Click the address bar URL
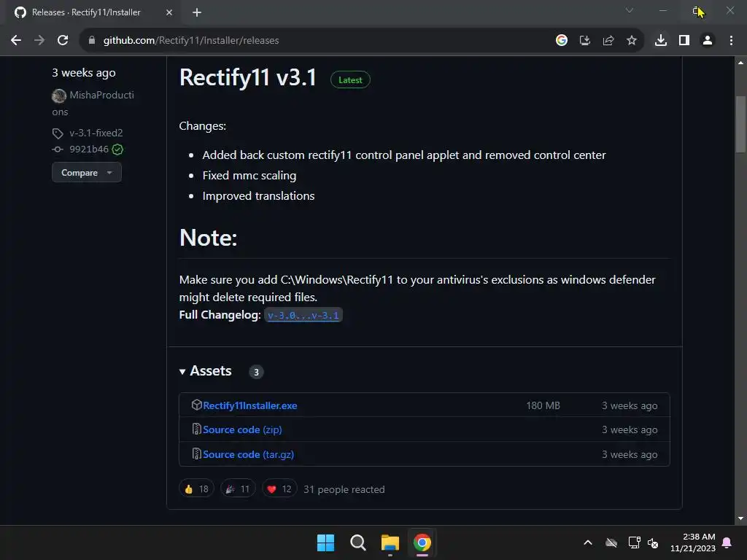Image resolution: width=747 pixels, height=560 pixels. [x=191, y=41]
